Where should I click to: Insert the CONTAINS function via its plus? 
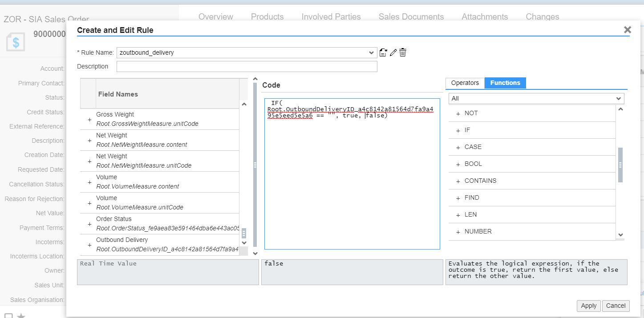point(458,181)
